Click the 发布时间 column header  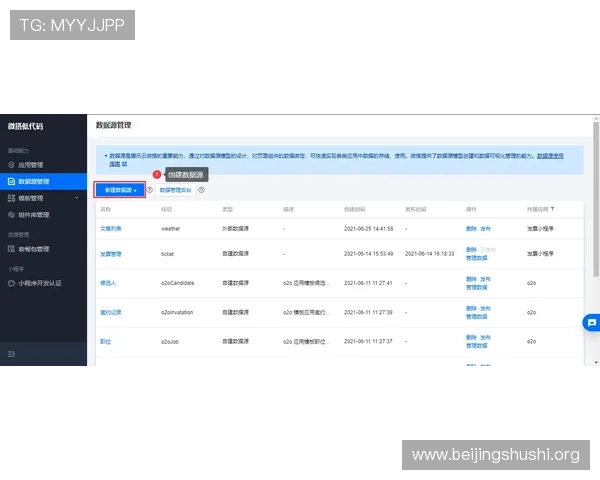pyautogui.click(x=416, y=209)
